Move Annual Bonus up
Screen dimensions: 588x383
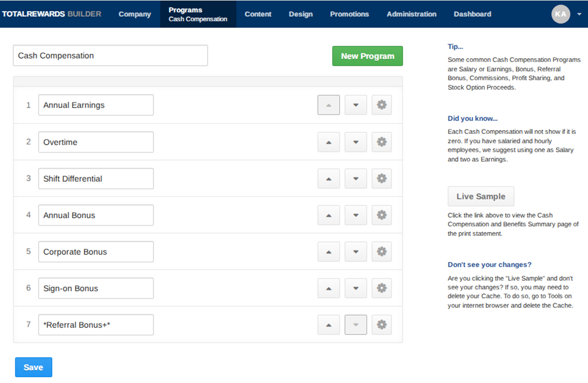[329, 215]
